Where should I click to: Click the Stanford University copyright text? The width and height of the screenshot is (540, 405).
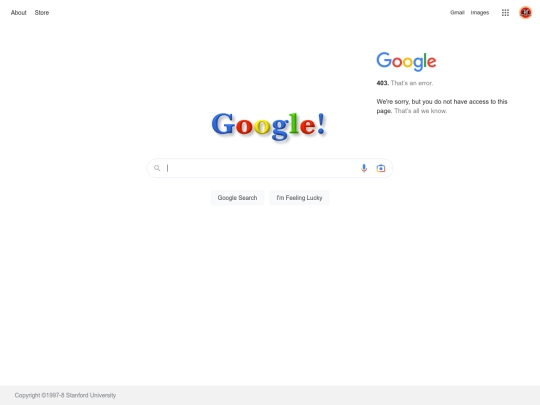pos(65,395)
